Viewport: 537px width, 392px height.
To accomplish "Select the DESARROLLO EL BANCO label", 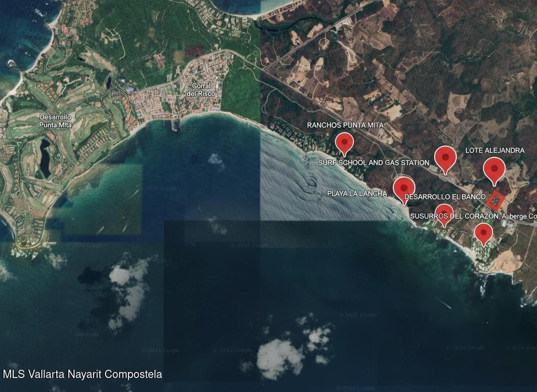I will click(445, 197).
